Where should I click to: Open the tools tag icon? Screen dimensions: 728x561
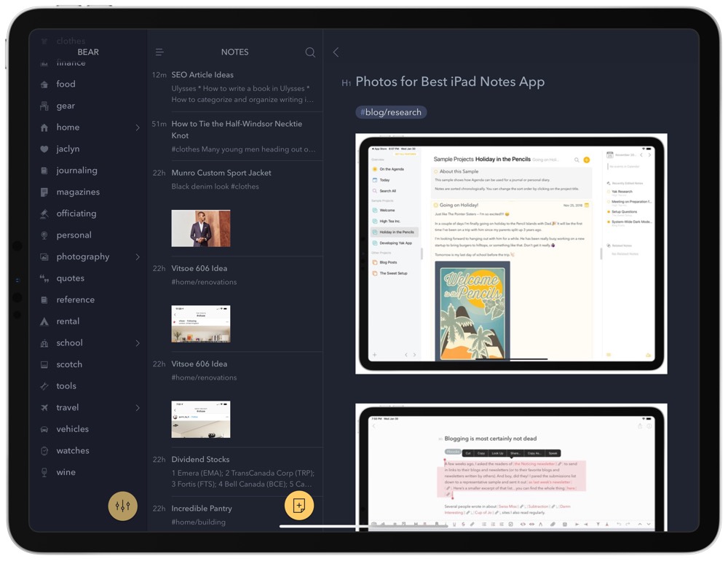pyautogui.click(x=44, y=385)
